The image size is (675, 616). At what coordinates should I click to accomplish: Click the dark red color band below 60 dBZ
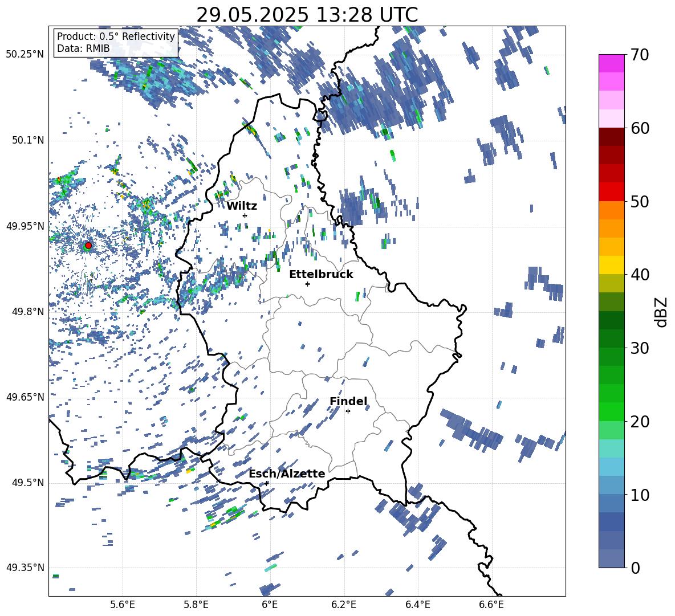[x=611, y=137]
